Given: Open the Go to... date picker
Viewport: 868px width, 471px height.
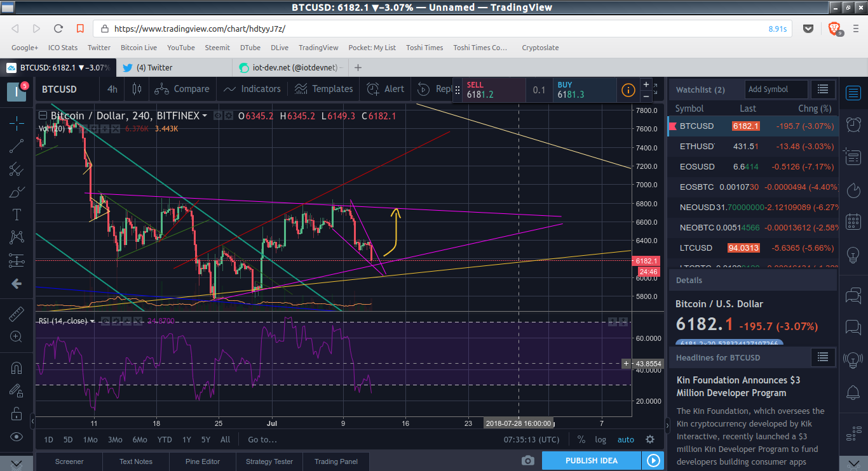Looking at the screenshot, I should pos(262,439).
